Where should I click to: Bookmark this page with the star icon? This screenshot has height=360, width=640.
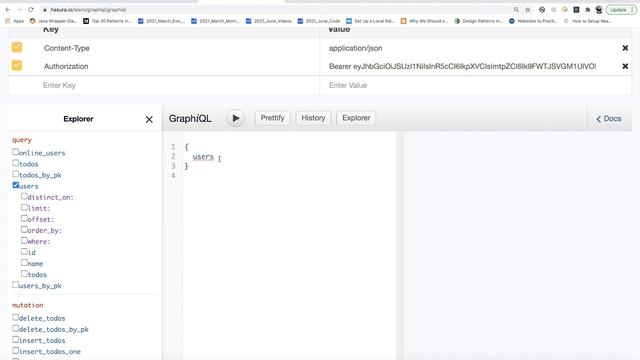(528, 10)
